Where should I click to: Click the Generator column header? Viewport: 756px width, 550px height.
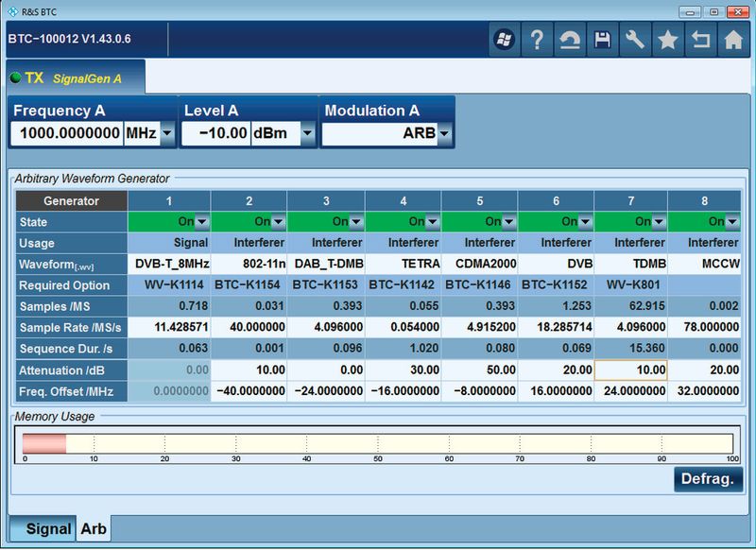click(72, 201)
